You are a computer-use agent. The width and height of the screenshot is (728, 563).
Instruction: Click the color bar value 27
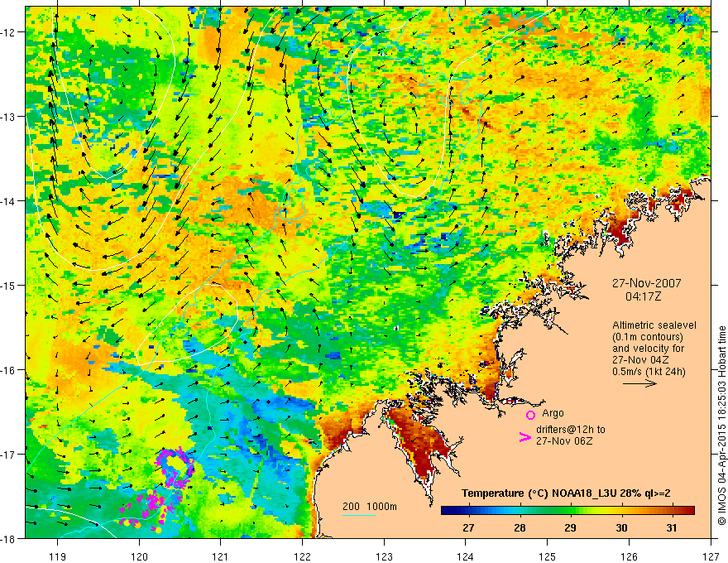[468, 527]
